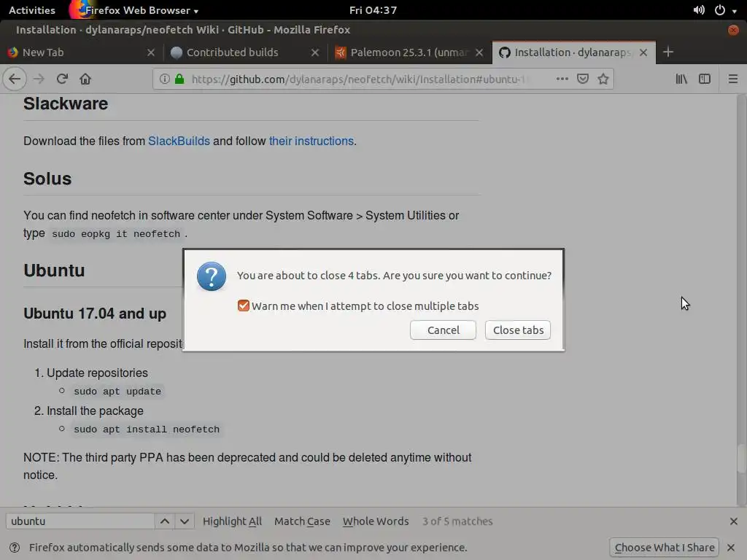Click the notification question mark icon
Image resolution: width=747 pixels, height=560 pixels.
coord(15,547)
